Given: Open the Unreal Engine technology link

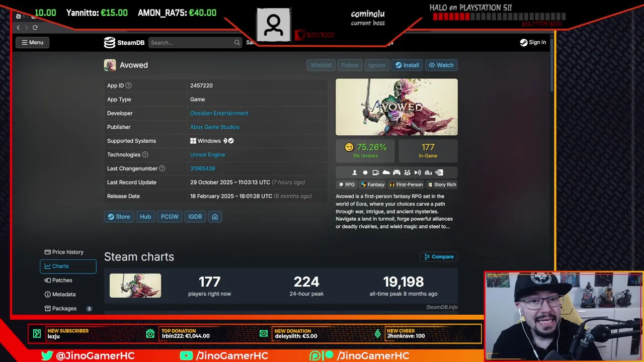Looking at the screenshot, I should 208,155.
